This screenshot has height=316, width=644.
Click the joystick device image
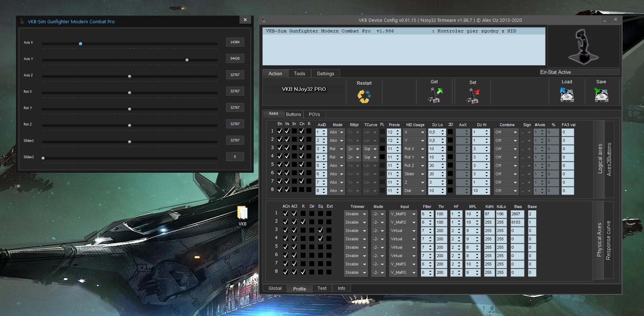583,47
